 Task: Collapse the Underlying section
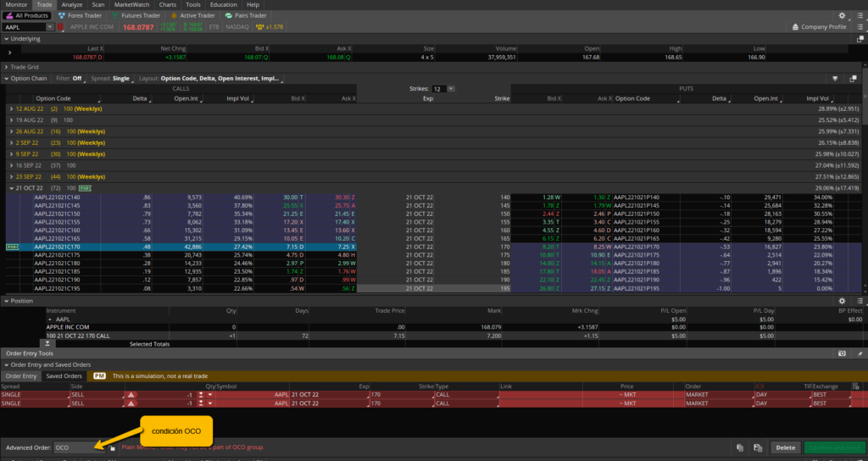(x=5, y=39)
